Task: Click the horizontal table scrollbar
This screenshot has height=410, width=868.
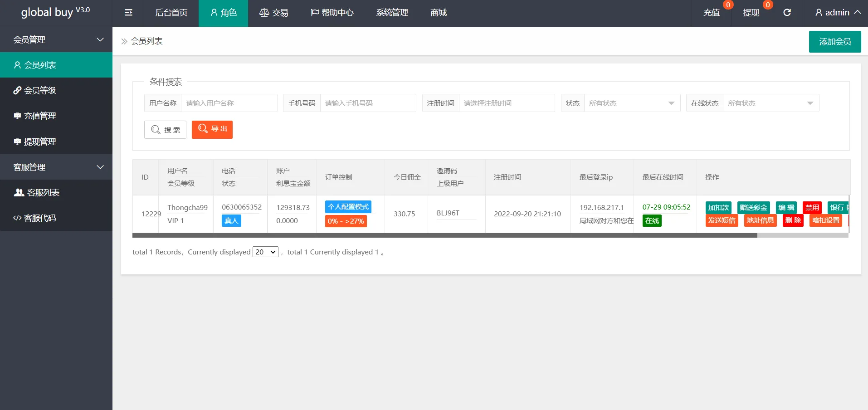Action: pyautogui.click(x=444, y=235)
